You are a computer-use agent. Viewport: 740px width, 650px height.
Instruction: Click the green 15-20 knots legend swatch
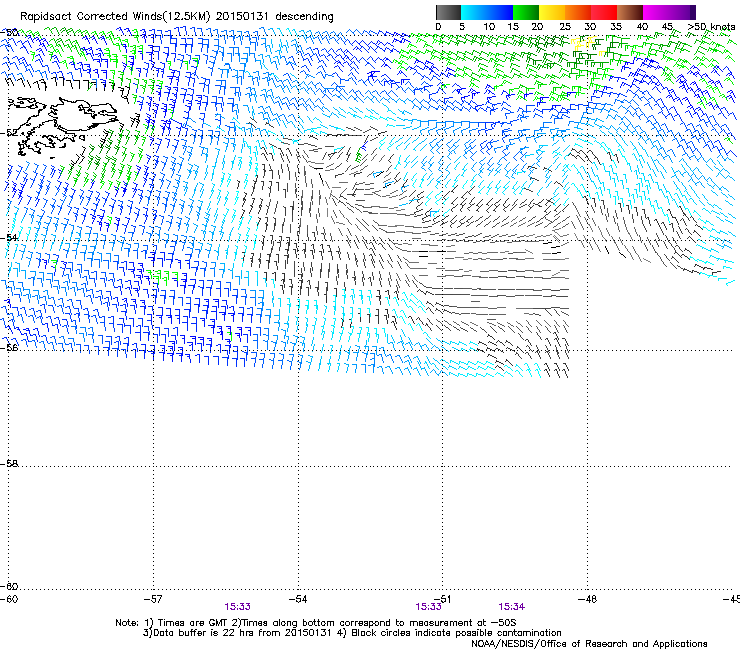(526, 12)
